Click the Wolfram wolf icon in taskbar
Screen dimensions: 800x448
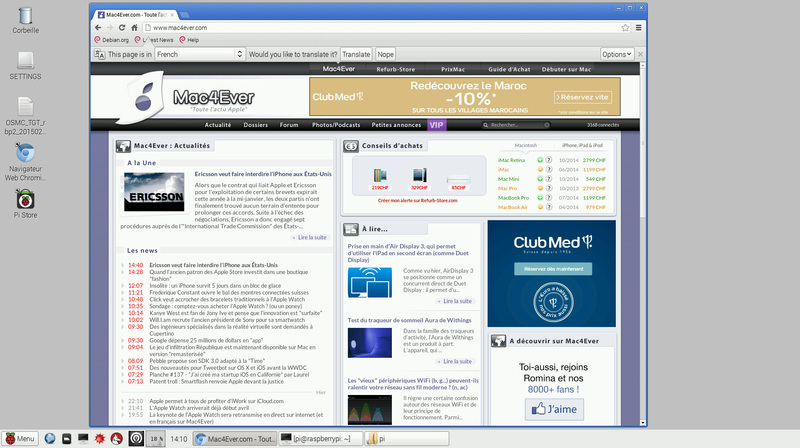point(116,438)
